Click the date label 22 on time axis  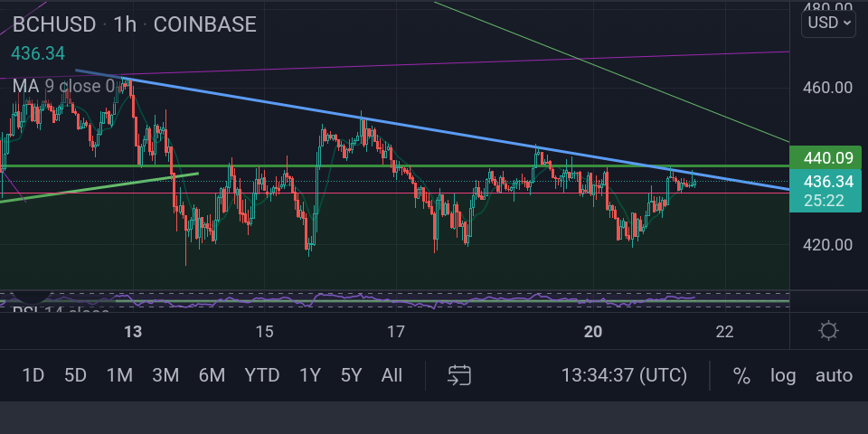click(x=724, y=331)
